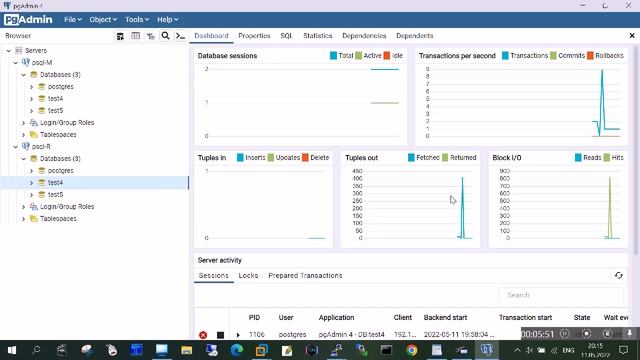Screen dimensions: 640x360
Task: Expand Login/Group Roles under psql-M
Action: 24,123
